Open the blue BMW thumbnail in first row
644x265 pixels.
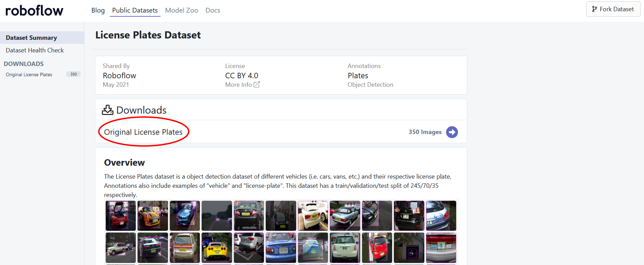tap(185, 216)
